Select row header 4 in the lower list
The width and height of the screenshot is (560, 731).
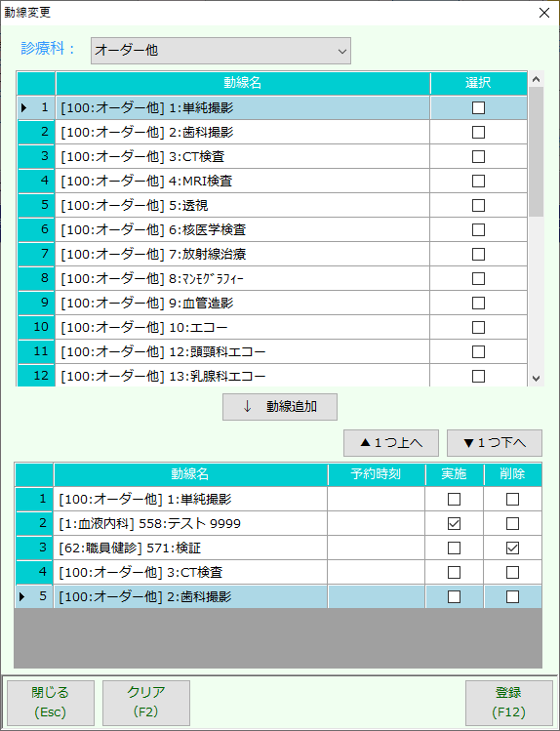click(34, 572)
